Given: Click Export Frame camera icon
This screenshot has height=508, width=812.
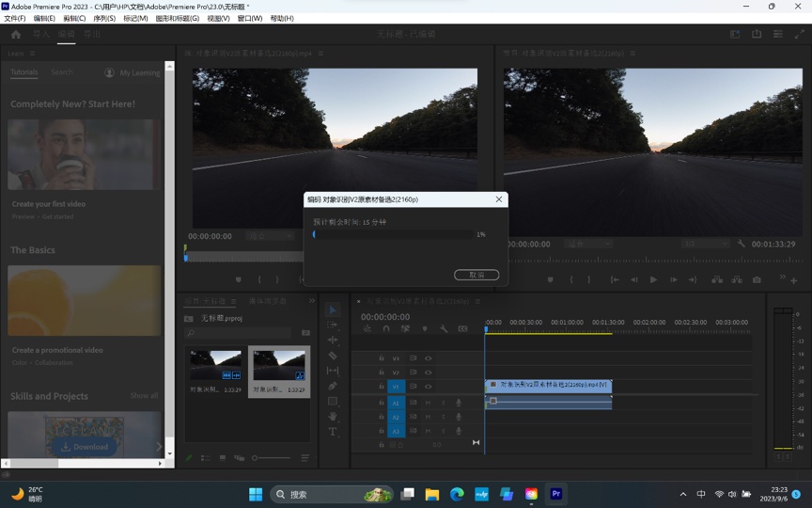Looking at the screenshot, I should coord(757,279).
